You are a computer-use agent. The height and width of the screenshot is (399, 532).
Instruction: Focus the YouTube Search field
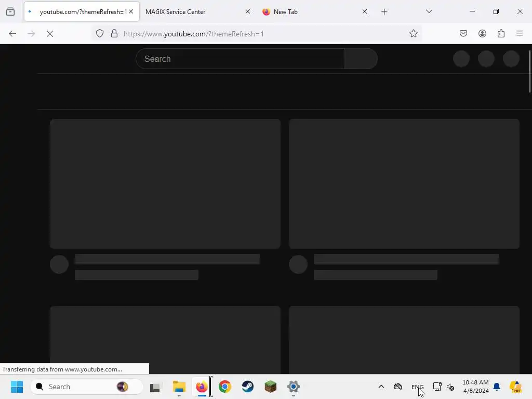pos(240,59)
